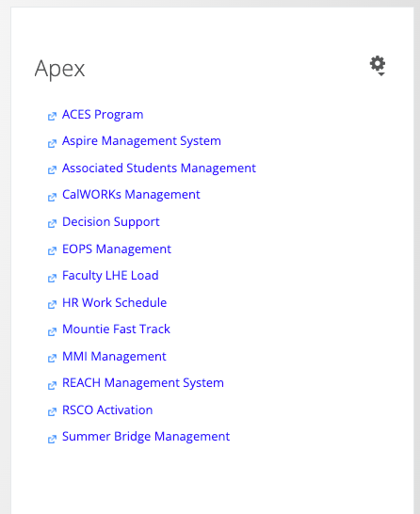This screenshot has height=514, width=420.
Task: Expand the dropdown arrow under the gear
Action: [381, 74]
